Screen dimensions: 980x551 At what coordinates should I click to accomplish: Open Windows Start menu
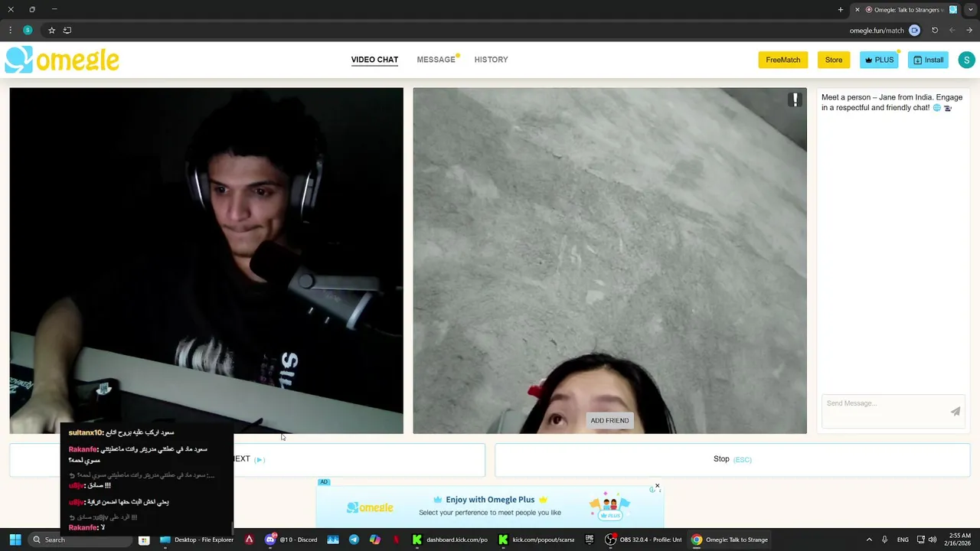(x=15, y=540)
